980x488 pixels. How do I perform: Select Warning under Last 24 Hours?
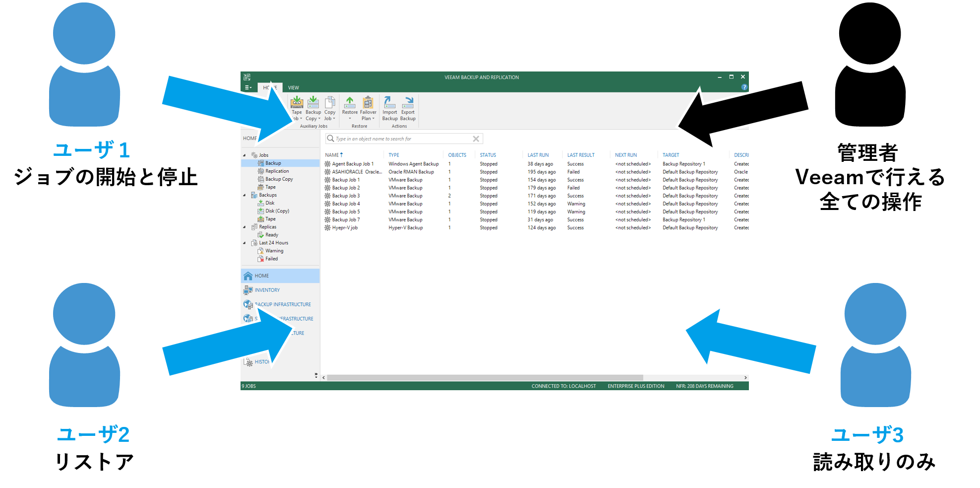tap(274, 251)
